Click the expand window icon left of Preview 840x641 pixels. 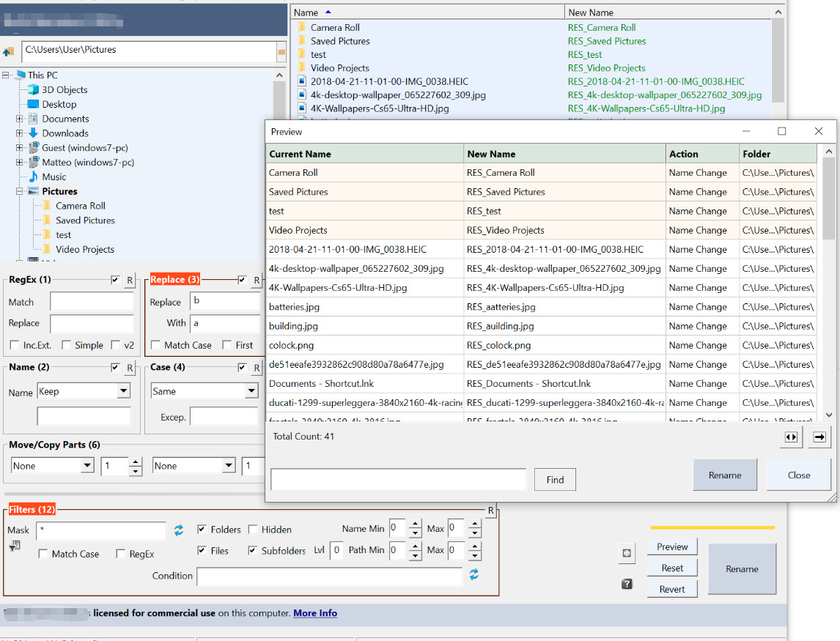[627, 554]
